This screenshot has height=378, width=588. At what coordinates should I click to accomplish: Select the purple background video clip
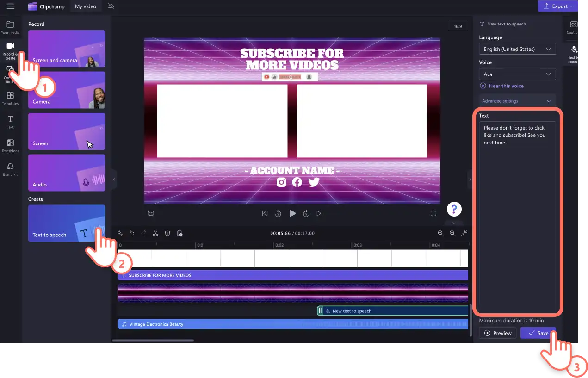pyautogui.click(x=293, y=293)
